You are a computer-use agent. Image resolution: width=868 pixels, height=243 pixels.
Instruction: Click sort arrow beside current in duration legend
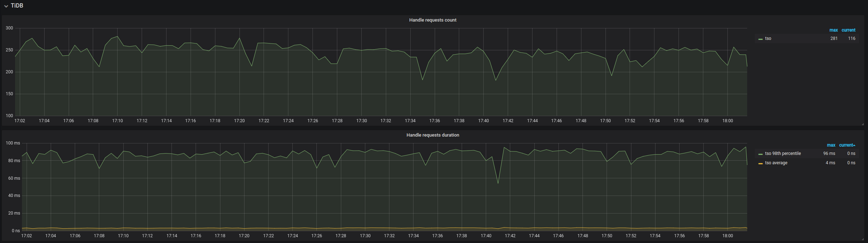[854, 145]
